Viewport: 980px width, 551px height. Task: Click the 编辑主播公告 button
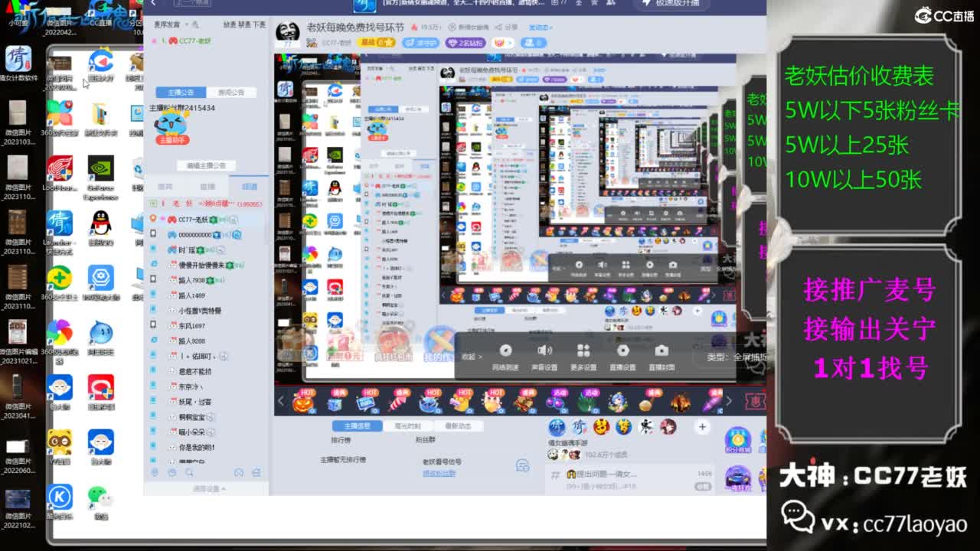point(206,165)
